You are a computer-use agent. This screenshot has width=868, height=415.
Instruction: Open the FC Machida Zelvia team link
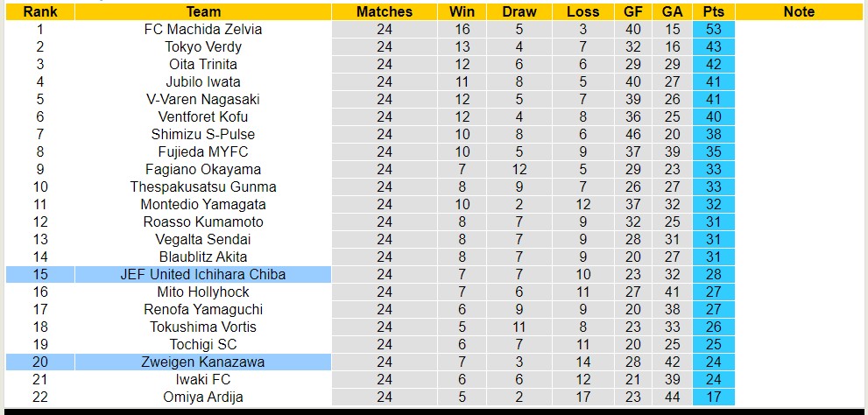click(x=203, y=29)
